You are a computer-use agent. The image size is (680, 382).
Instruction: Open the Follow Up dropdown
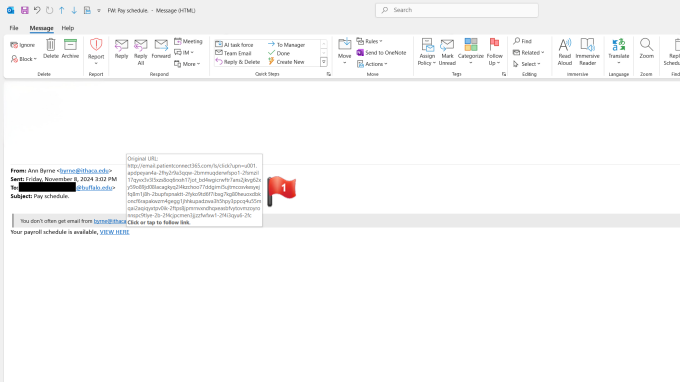pyautogui.click(x=494, y=52)
